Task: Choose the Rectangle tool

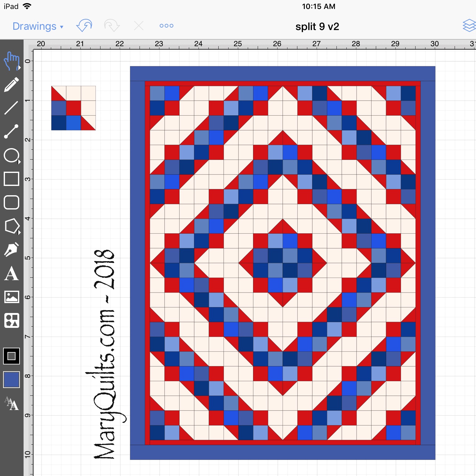Action: coord(12,179)
